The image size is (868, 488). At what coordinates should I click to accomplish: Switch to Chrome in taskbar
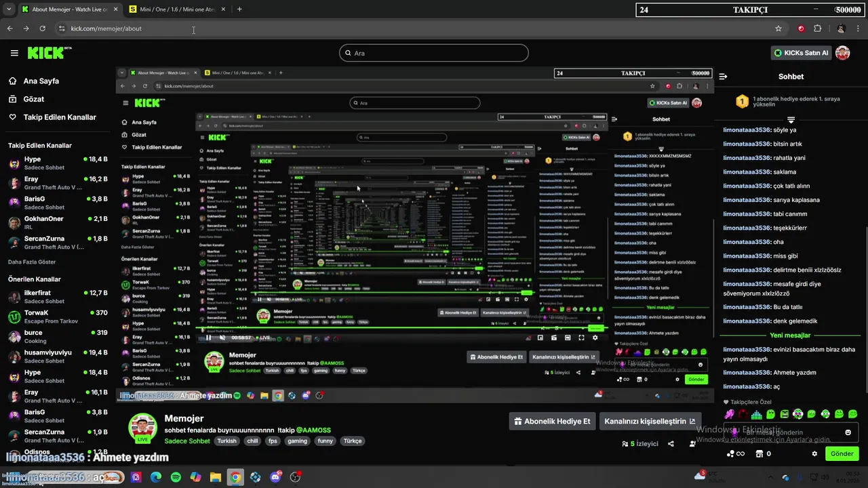point(235,477)
